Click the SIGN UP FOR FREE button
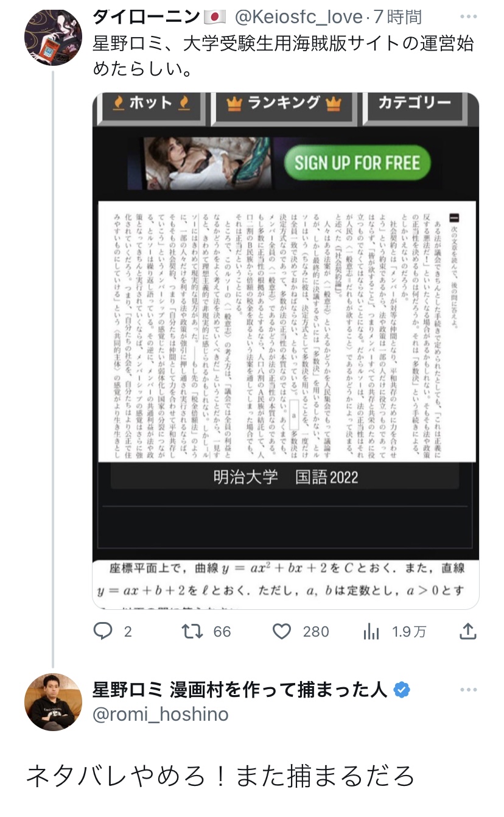The width and height of the screenshot is (504, 817). coord(357,163)
